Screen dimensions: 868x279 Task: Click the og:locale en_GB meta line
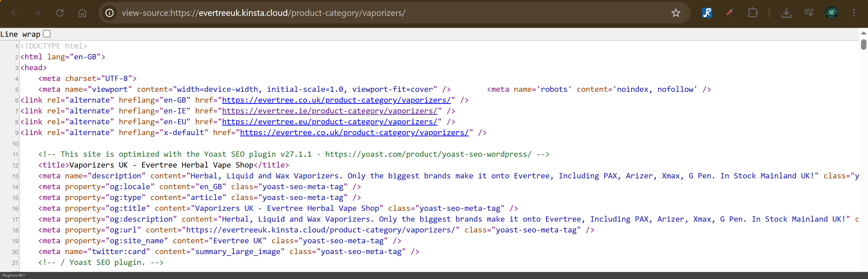[x=199, y=187]
